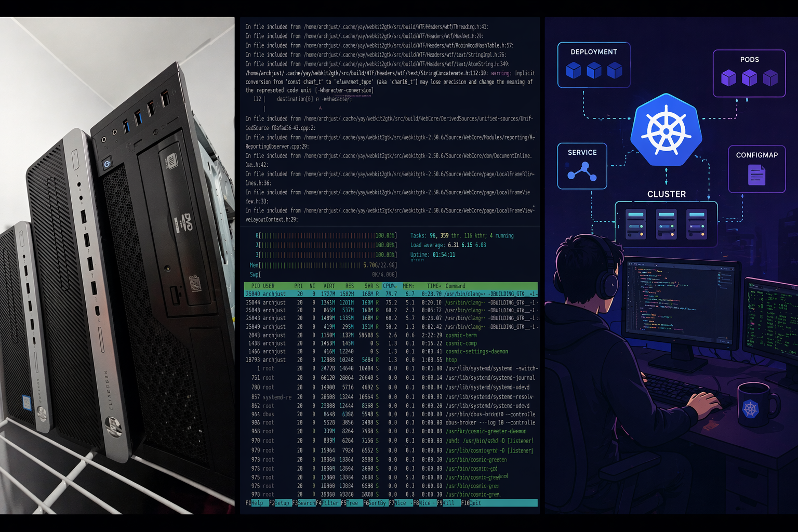Select the left server node under Cluster
Screen dimensions: 798x532
coord(636,224)
